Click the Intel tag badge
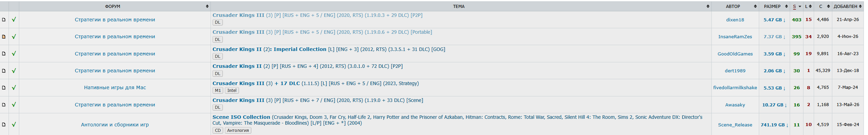 (232, 91)
